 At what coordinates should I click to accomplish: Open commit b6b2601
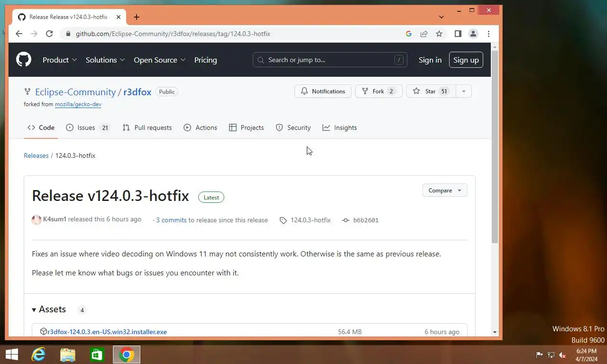(x=366, y=220)
